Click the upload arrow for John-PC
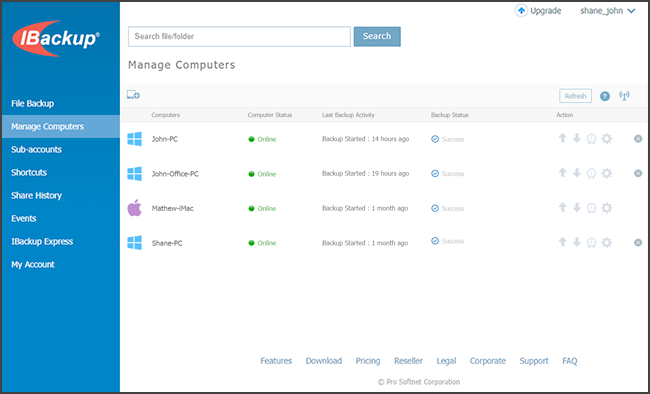 [562, 139]
